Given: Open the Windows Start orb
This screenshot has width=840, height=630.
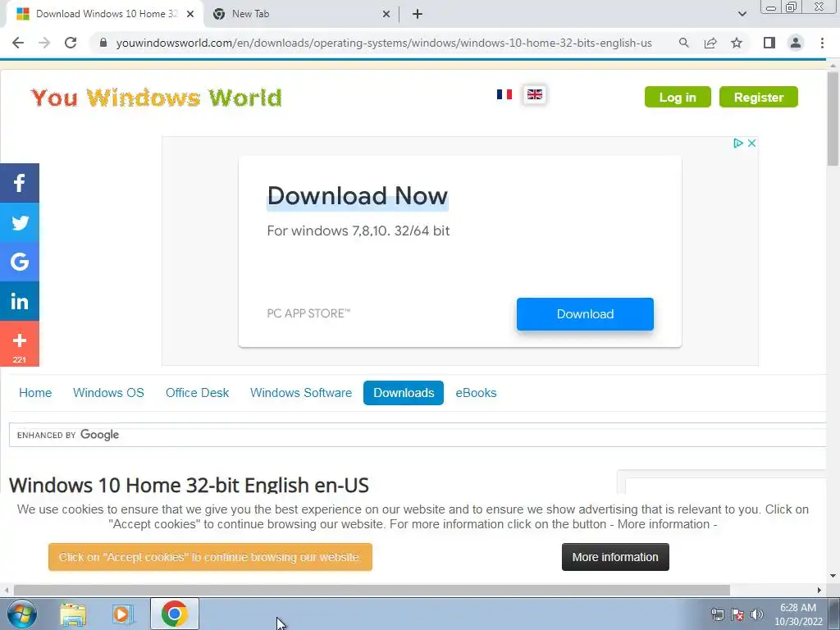Looking at the screenshot, I should [x=22, y=614].
